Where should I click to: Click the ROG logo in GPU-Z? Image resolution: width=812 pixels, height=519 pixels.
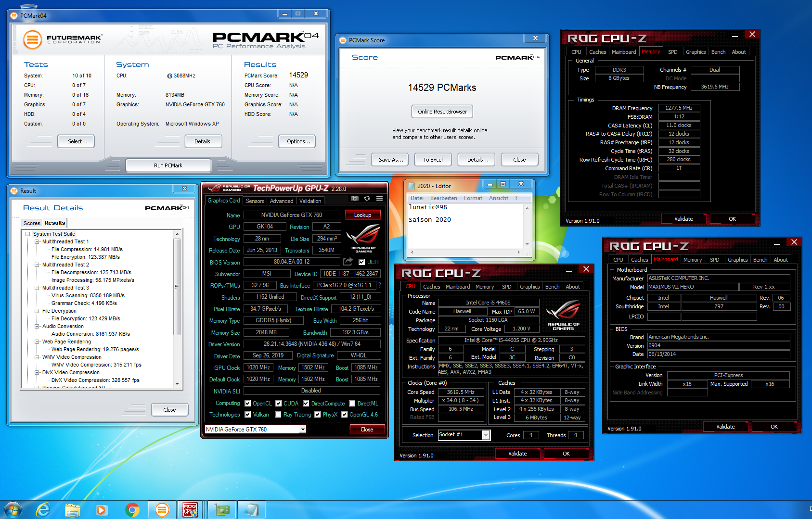point(363,238)
